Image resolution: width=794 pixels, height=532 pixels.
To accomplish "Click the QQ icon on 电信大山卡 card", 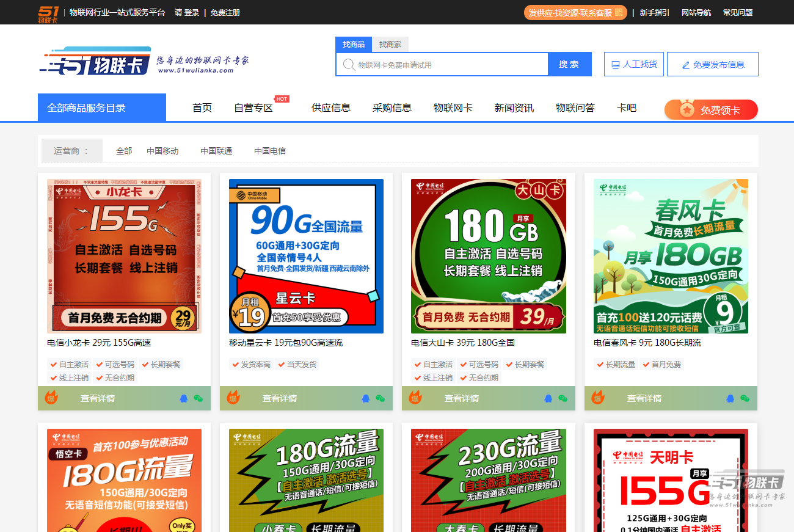I will point(548,398).
